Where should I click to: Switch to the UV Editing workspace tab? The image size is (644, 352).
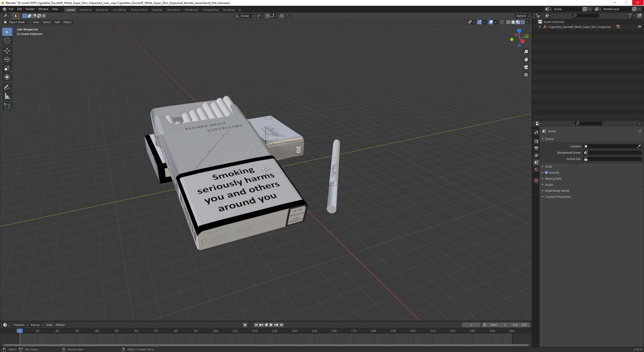tap(119, 10)
